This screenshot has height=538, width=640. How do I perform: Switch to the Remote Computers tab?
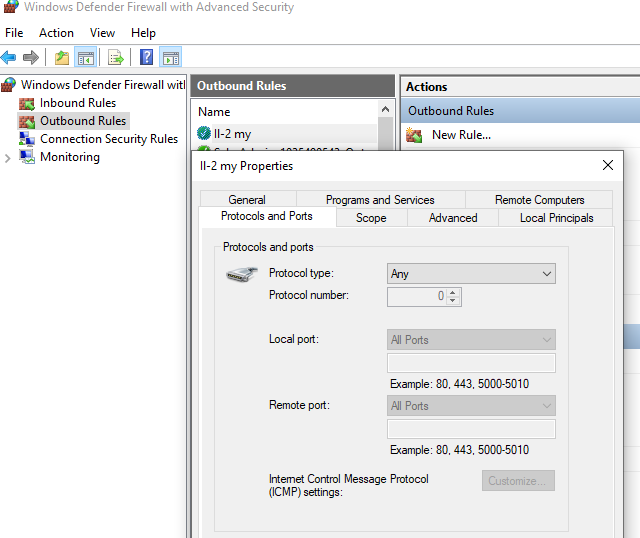[539, 200]
